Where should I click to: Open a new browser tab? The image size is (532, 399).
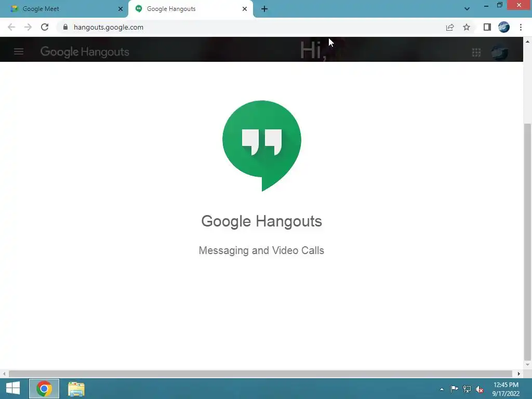tap(264, 9)
